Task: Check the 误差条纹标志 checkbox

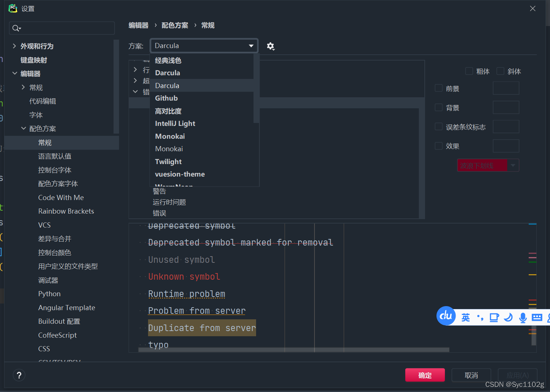Action: tap(438, 127)
